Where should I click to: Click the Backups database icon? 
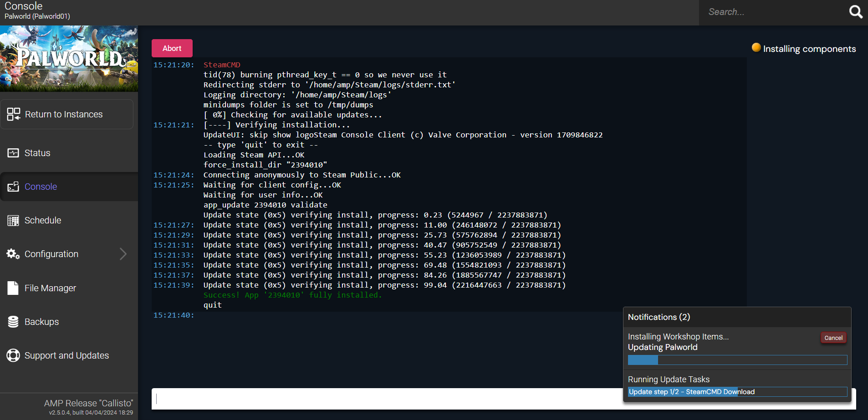[x=13, y=322]
